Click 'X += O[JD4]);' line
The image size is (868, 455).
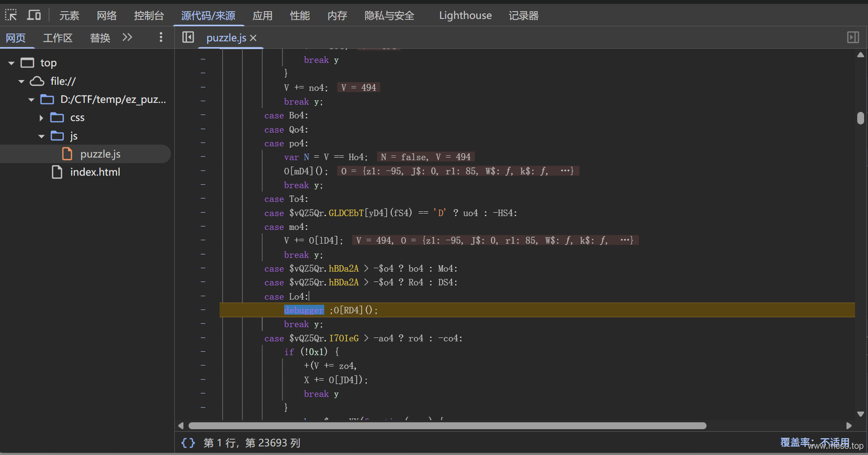336,380
